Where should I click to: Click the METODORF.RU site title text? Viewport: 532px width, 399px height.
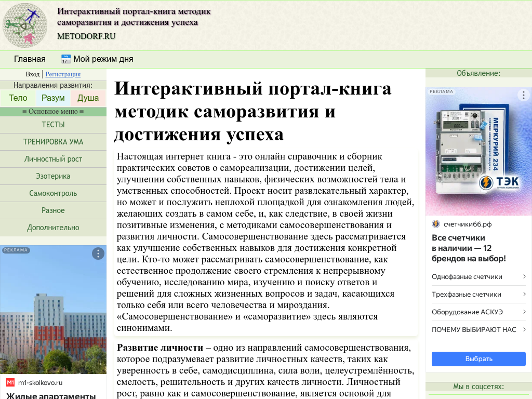(x=86, y=36)
